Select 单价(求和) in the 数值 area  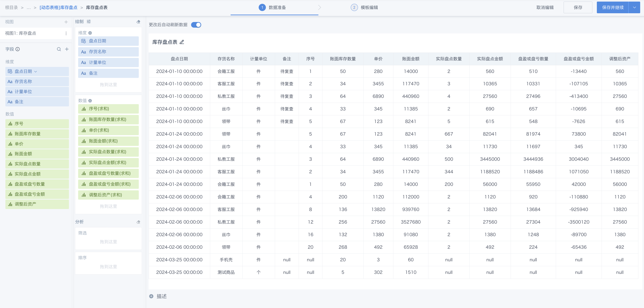[108, 130]
